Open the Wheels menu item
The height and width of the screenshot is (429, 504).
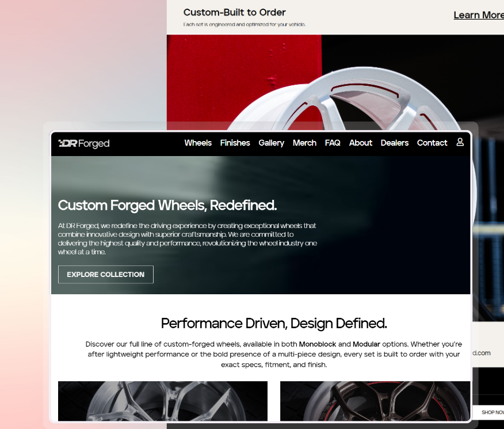coord(198,143)
